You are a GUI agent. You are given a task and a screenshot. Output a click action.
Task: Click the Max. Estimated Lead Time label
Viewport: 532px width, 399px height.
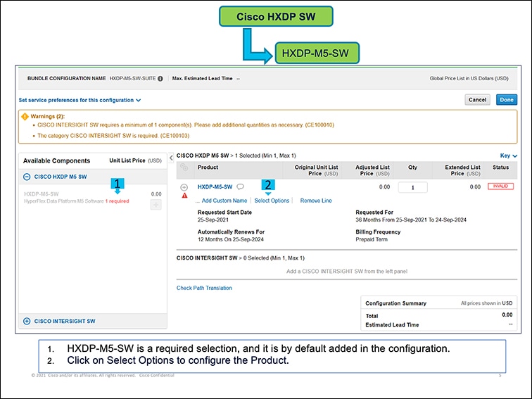[x=202, y=78]
